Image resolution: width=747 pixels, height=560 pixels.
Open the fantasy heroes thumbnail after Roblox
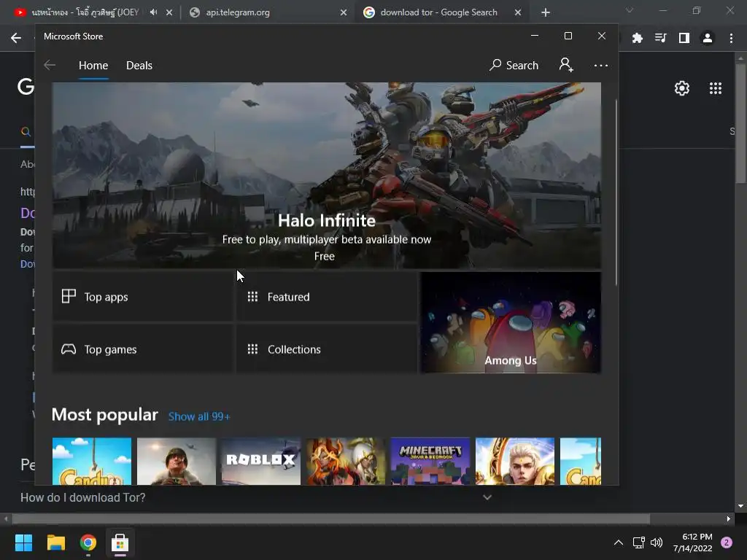coord(345,462)
